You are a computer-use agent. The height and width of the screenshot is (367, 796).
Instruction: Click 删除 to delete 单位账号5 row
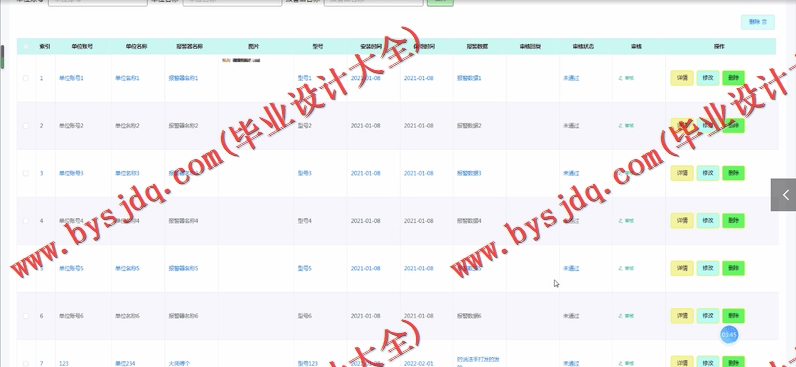pos(734,268)
